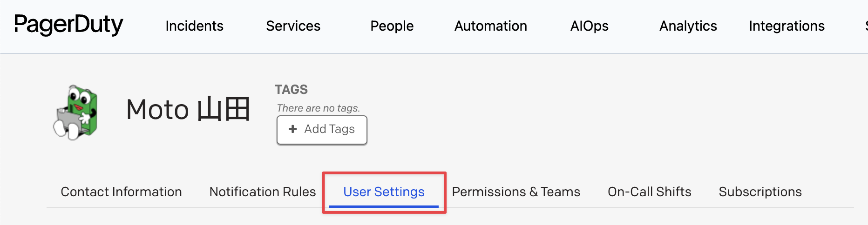Open the AIOps menu

pos(589,26)
